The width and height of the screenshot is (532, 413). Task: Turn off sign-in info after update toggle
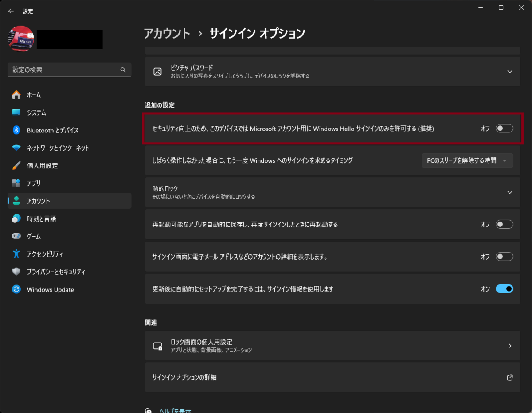[505, 289]
